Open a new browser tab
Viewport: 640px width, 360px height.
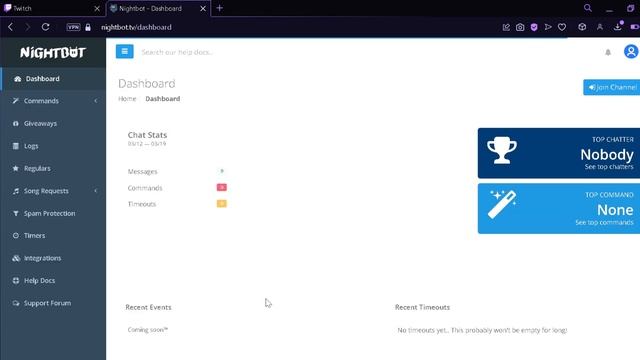click(220, 8)
